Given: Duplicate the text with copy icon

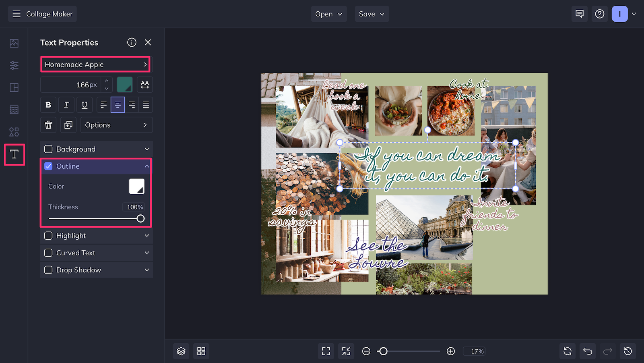Looking at the screenshot, I should point(68,125).
